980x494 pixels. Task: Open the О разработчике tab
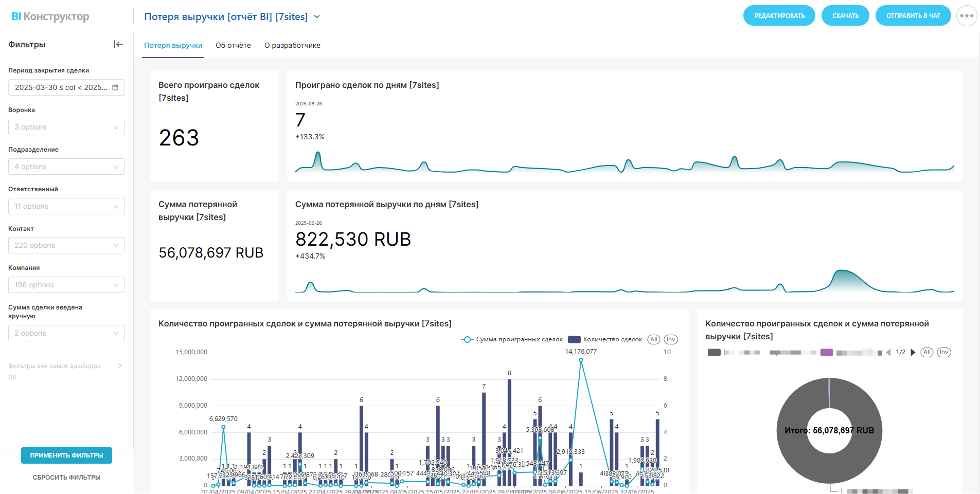[292, 45]
